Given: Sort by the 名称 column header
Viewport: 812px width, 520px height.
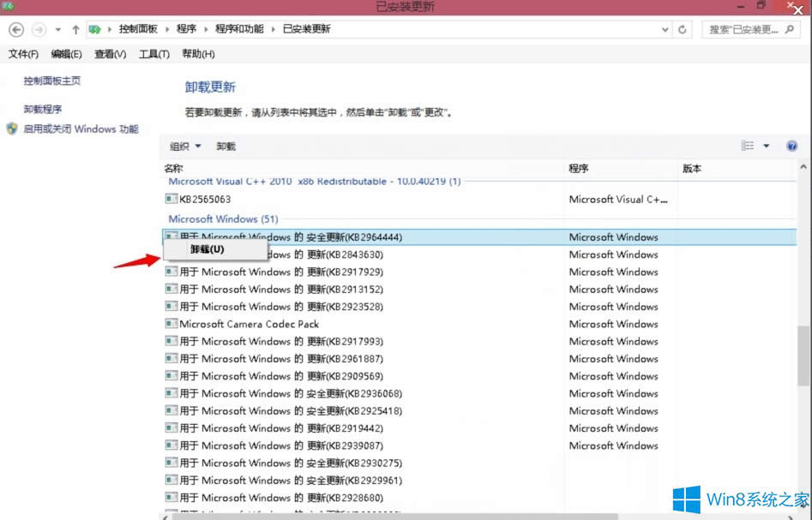Looking at the screenshot, I should tap(173, 168).
